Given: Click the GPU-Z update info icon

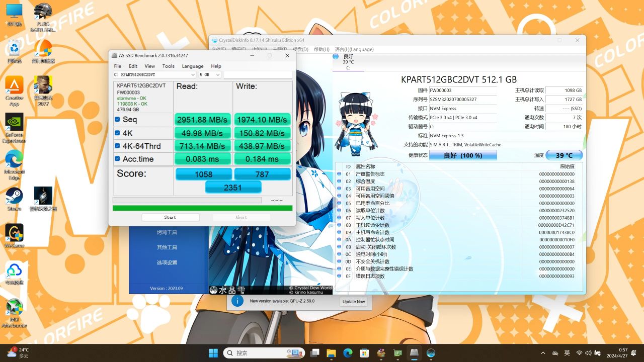Looking at the screenshot, I should 237,301.
